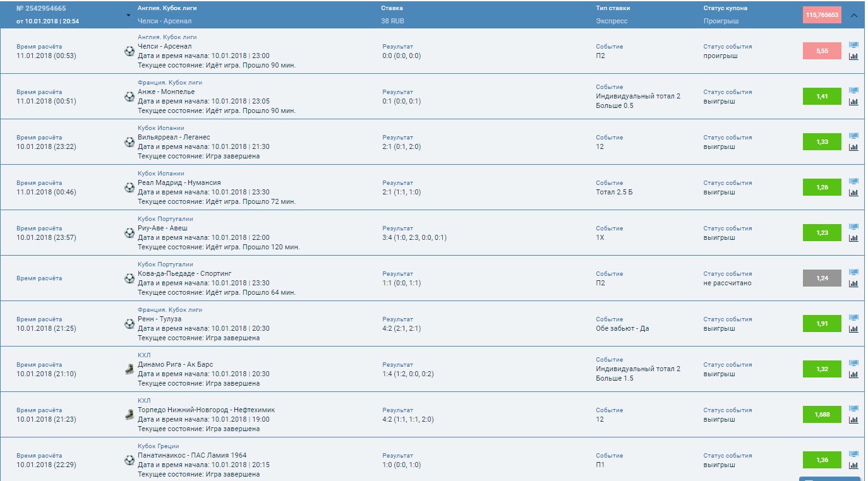Viewport: 868px width, 481px height.
Task: Click hockey icon beside Торпедо Нижний-Новгород - Нефтехимик
Action: click(x=130, y=415)
